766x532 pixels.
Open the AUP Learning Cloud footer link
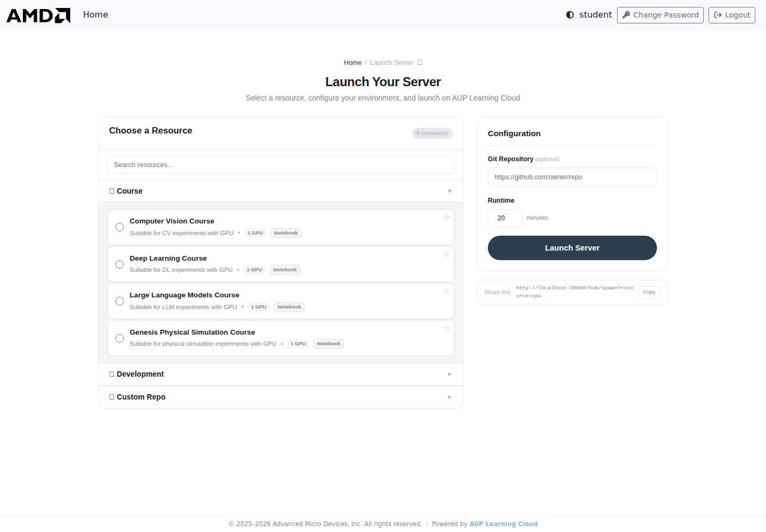503,524
